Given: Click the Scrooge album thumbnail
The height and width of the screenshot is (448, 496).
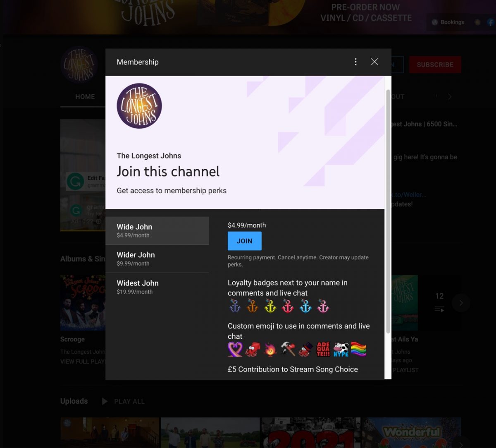Looking at the screenshot, I should [83, 303].
